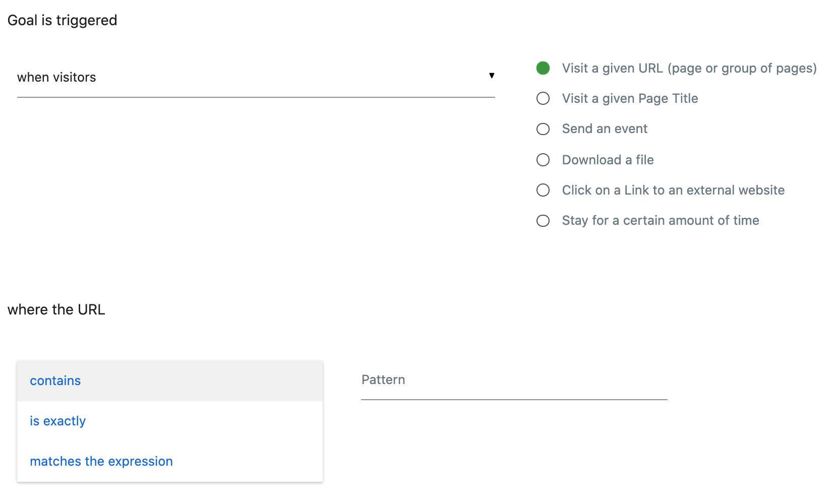Tick the 'Stay for a certain amount of time' radio
Viewport: 837px width, 504px height.
point(543,221)
